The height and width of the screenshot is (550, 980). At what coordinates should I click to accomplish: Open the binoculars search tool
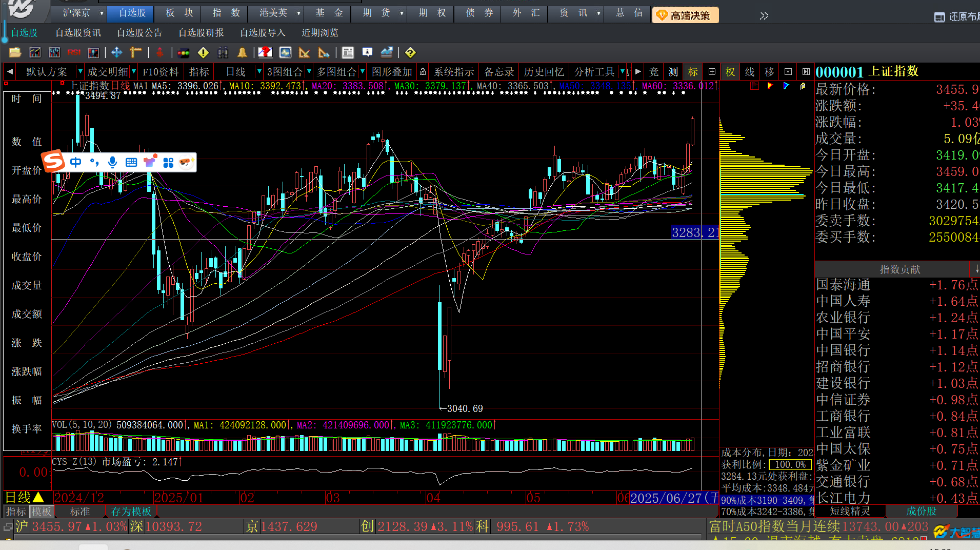point(223,52)
